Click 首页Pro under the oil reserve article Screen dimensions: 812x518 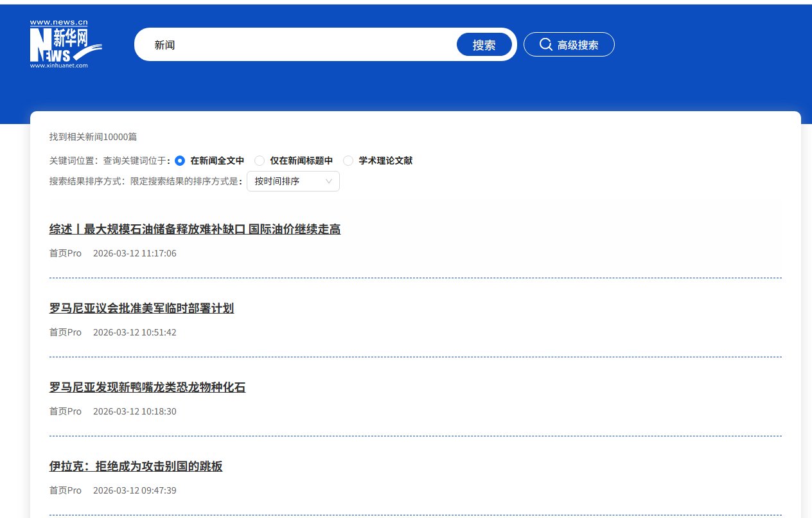tap(66, 253)
